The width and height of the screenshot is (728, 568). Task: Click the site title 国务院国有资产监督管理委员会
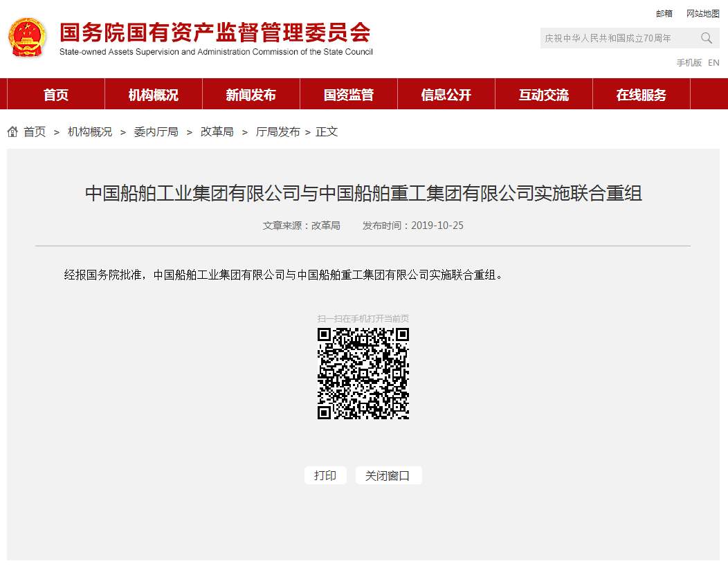pos(215,33)
